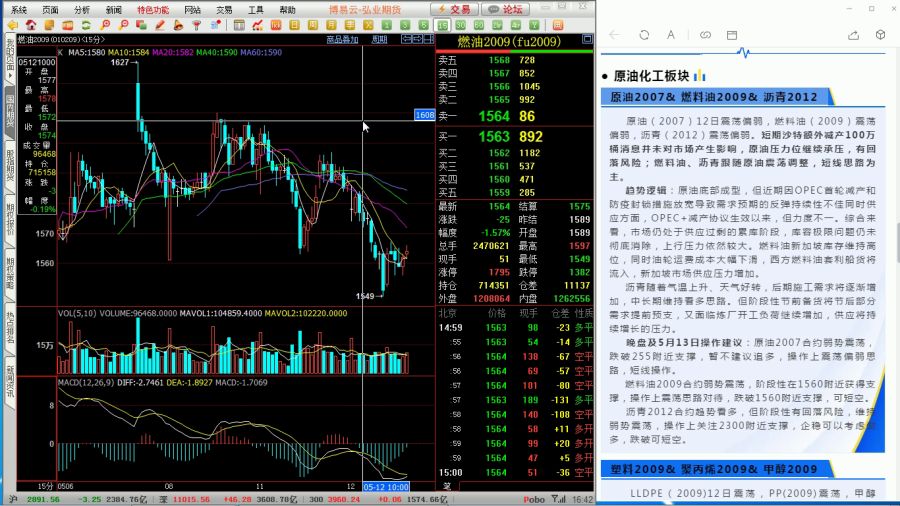Click the font size 'A' icon

[x=671, y=34]
